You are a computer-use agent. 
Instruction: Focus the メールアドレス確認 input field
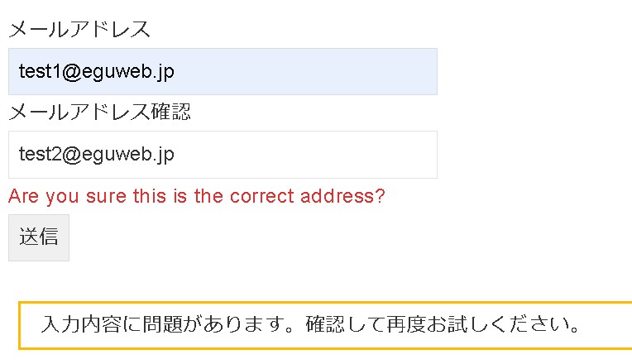(223, 155)
